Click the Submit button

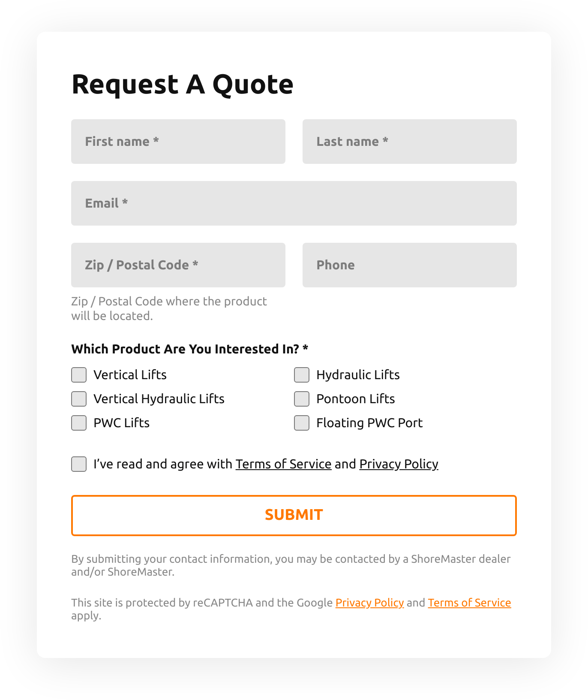click(x=294, y=515)
